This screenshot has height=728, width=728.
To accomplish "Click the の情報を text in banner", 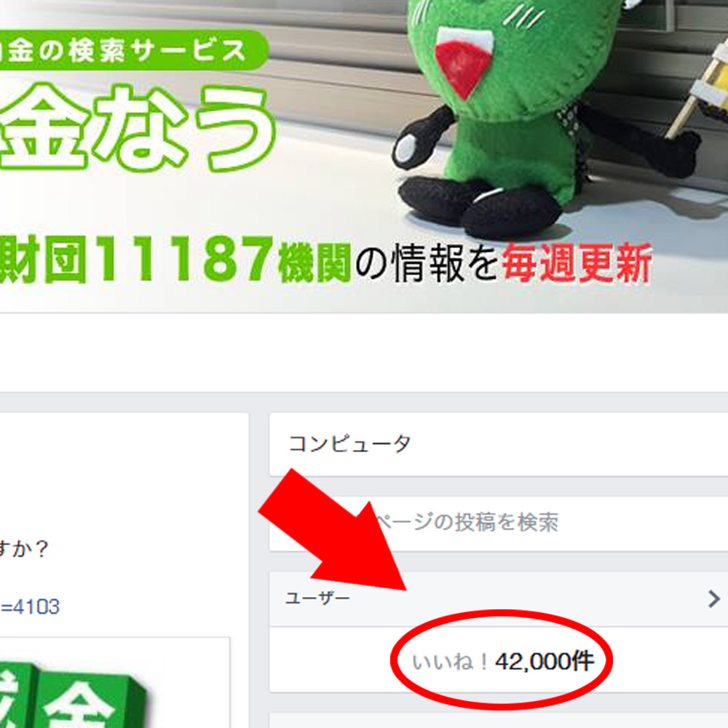I will pyautogui.click(x=427, y=264).
